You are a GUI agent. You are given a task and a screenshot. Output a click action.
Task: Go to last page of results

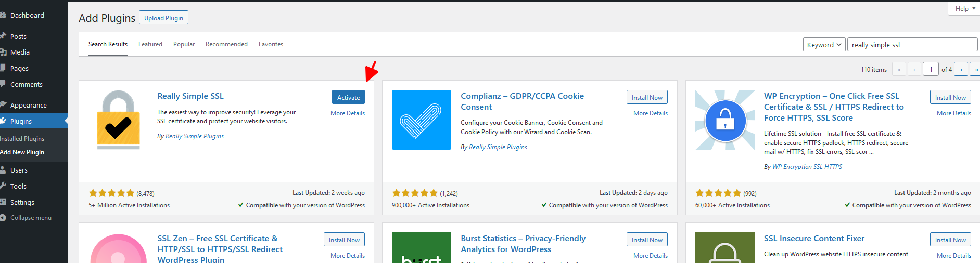(975, 69)
